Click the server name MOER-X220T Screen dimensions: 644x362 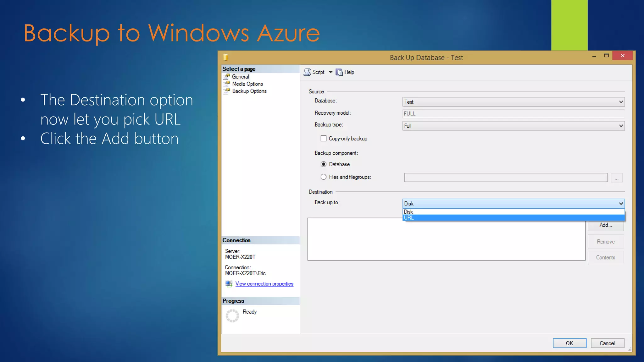[x=240, y=257]
